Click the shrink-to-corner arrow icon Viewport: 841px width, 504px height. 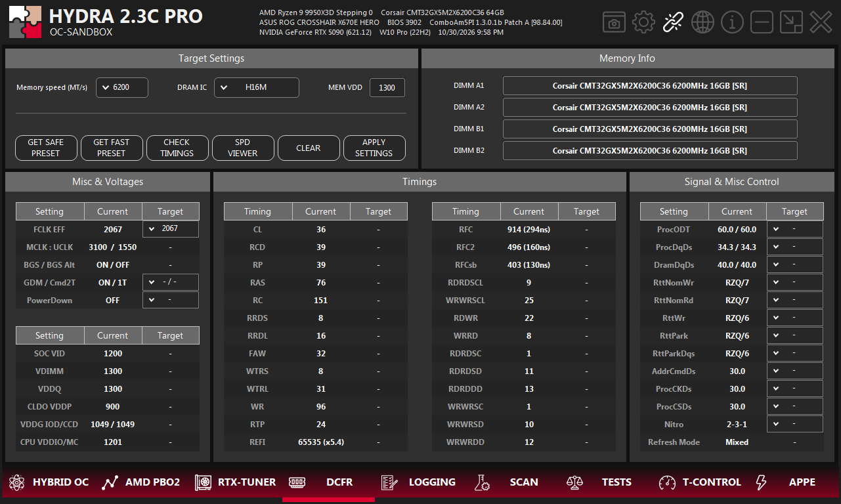(791, 22)
